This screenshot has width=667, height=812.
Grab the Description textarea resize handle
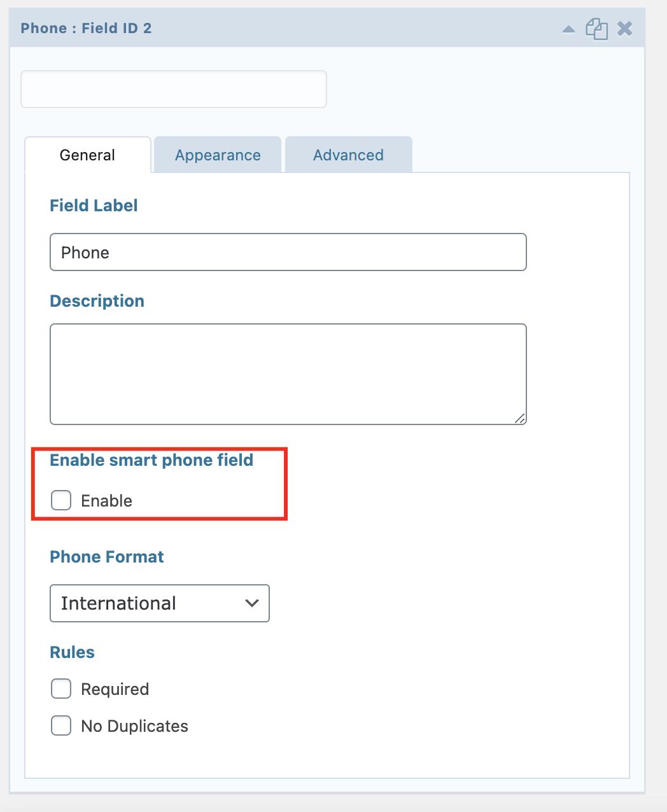pyautogui.click(x=520, y=418)
